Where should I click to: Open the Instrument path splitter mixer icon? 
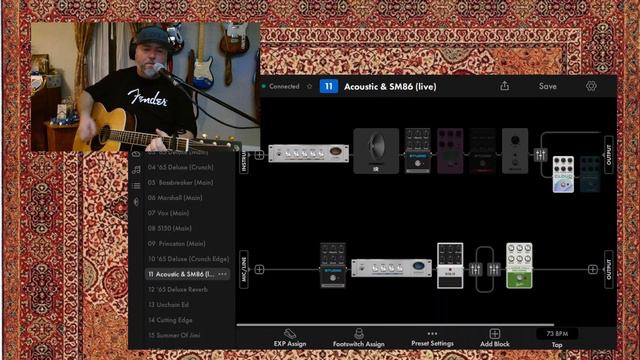coord(540,155)
